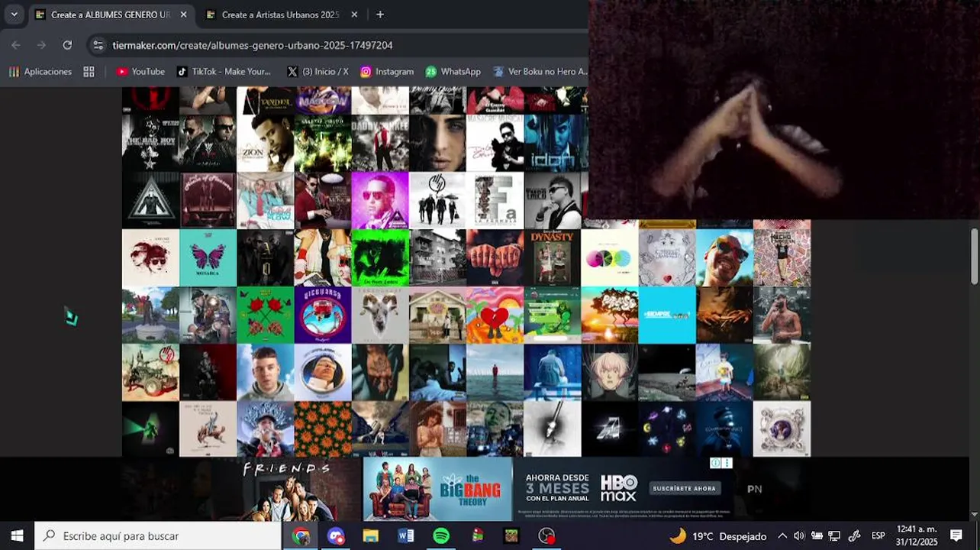Open the tab groups grid icon in bookmarks bar

[x=89, y=71]
